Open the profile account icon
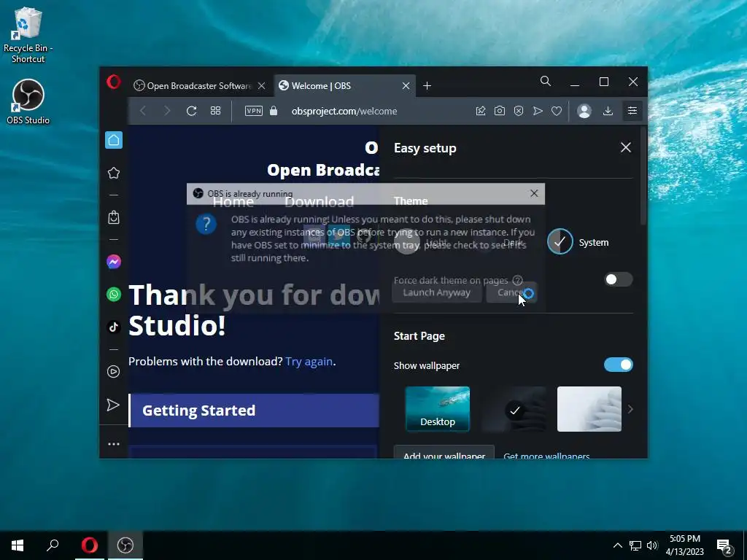 584,111
